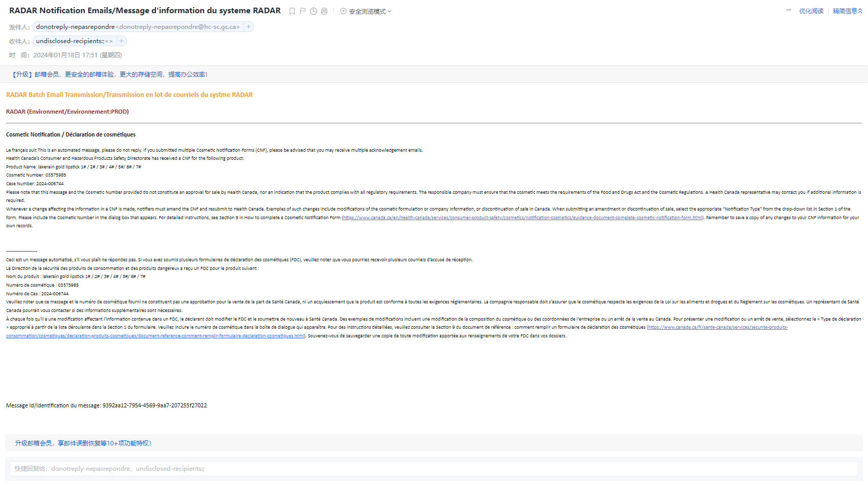Open the 升级 邮箱会员 banner link at top
This screenshot has width=868, height=486.
(110, 75)
